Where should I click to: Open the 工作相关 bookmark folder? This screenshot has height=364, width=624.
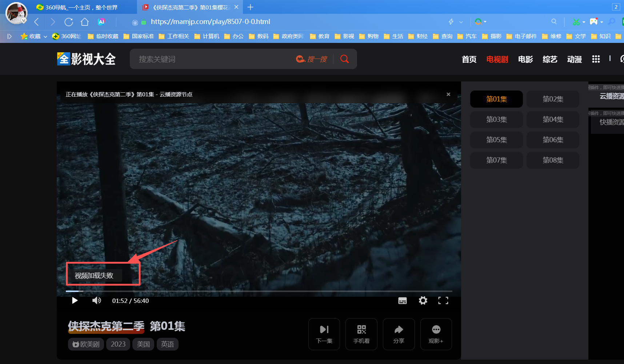tap(174, 36)
